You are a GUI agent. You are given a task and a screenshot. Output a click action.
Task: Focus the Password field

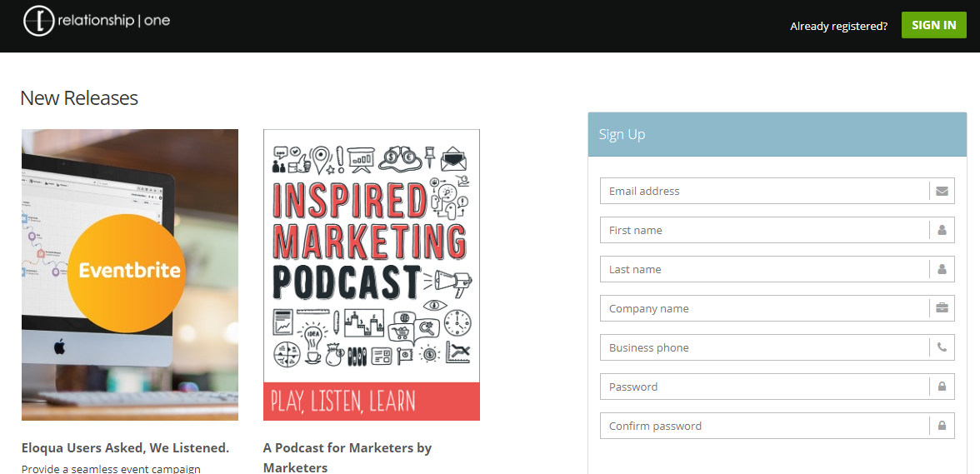pyautogui.click(x=777, y=387)
